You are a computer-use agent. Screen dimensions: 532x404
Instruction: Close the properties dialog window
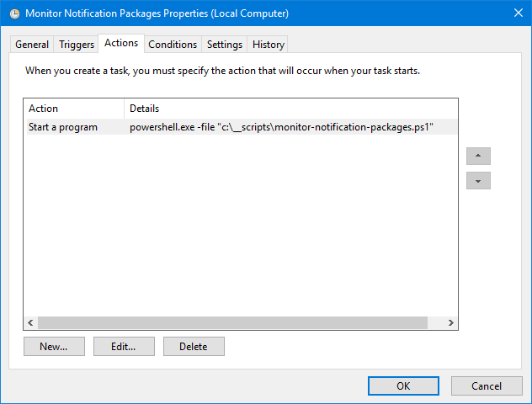coord(516,13)
